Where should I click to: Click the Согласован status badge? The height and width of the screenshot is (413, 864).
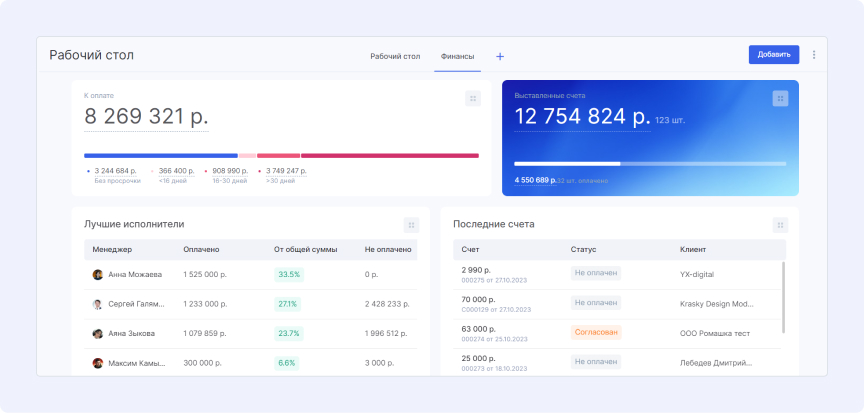coord(596,332)
